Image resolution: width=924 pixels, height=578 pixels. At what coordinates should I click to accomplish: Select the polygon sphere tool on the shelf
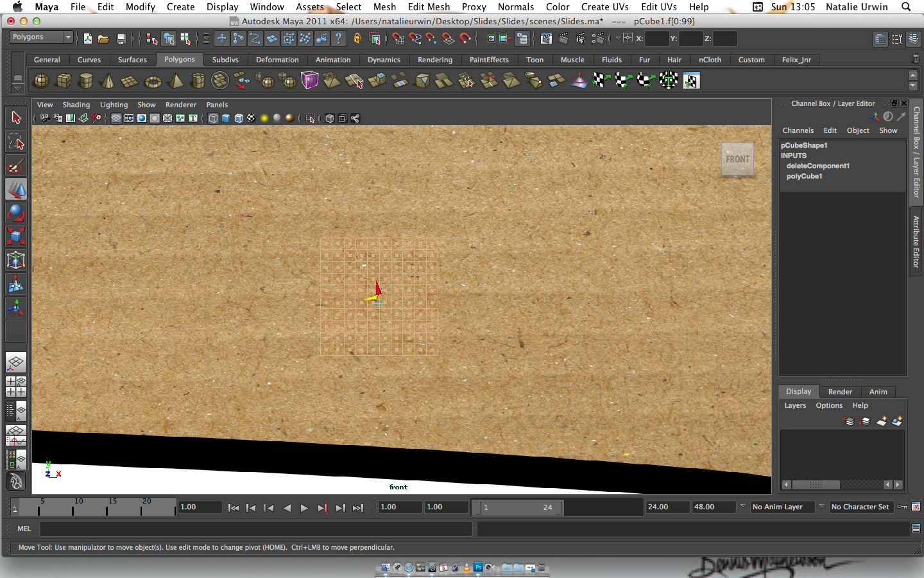point(41,80)
